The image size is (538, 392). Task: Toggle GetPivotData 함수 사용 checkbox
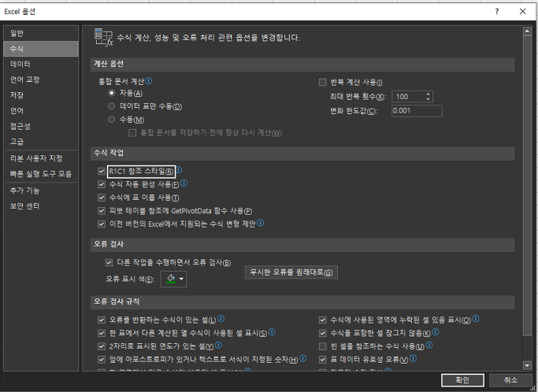101,211
